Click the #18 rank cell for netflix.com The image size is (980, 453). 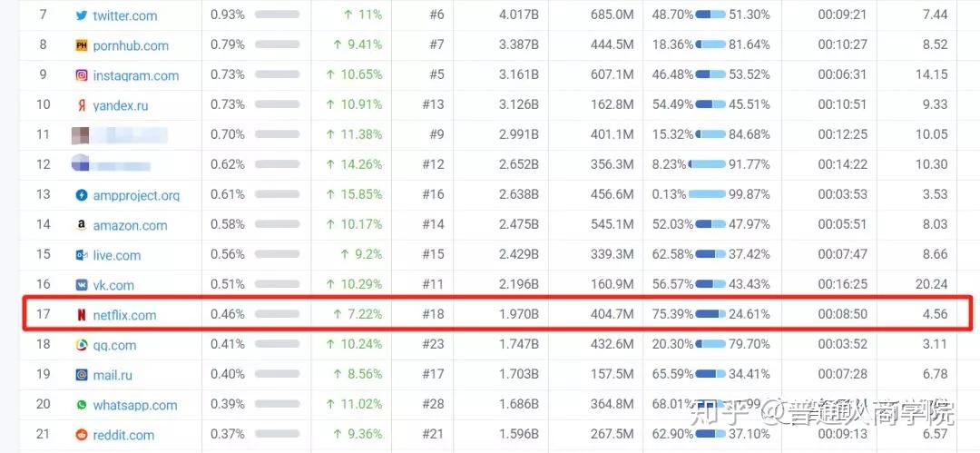tap(433, 314)
